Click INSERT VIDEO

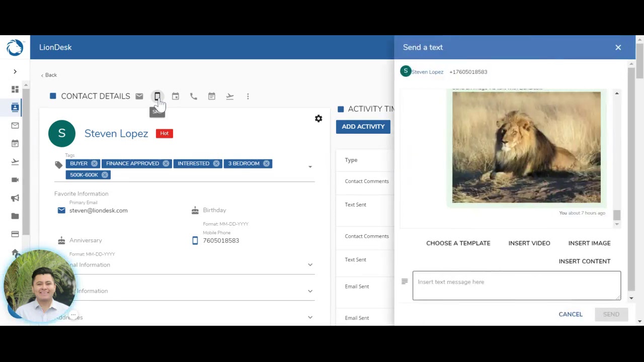point(529,243)
